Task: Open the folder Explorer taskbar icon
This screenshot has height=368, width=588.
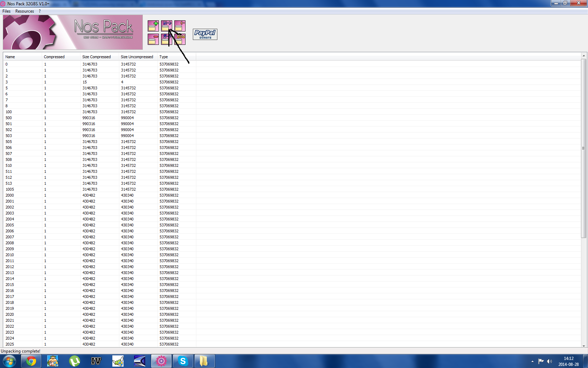Action: pyautogui.click(x=205, y=361)
